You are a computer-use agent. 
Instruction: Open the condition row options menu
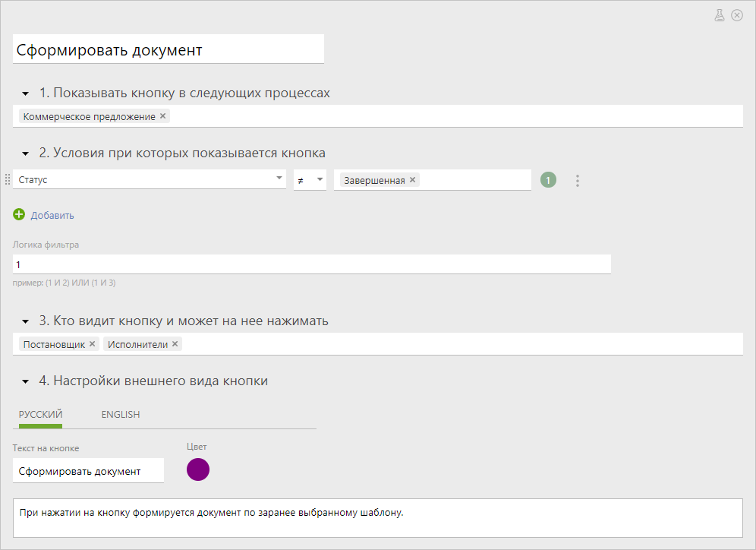[577, 181]
